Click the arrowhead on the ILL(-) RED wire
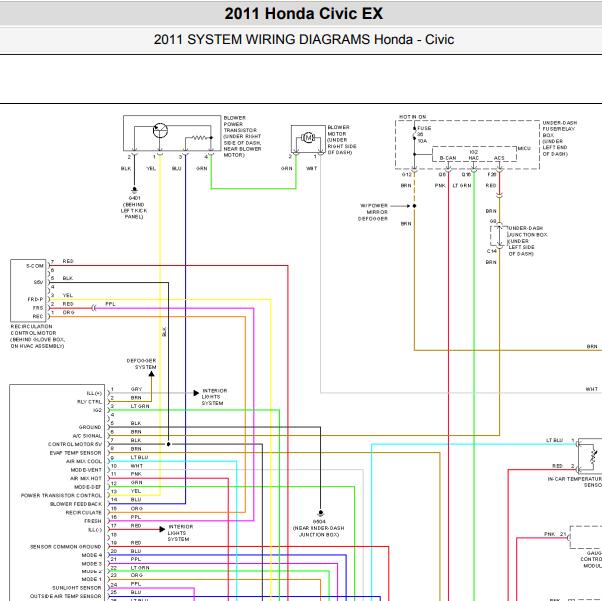 pyautogui.click(x=162, y=529)
